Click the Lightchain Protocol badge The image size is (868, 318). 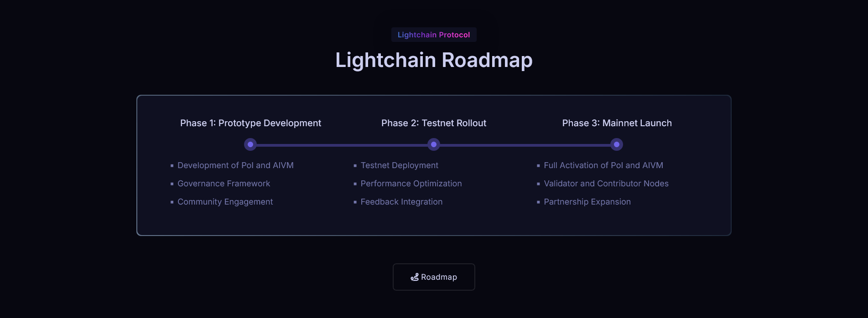tap(434, 35)
